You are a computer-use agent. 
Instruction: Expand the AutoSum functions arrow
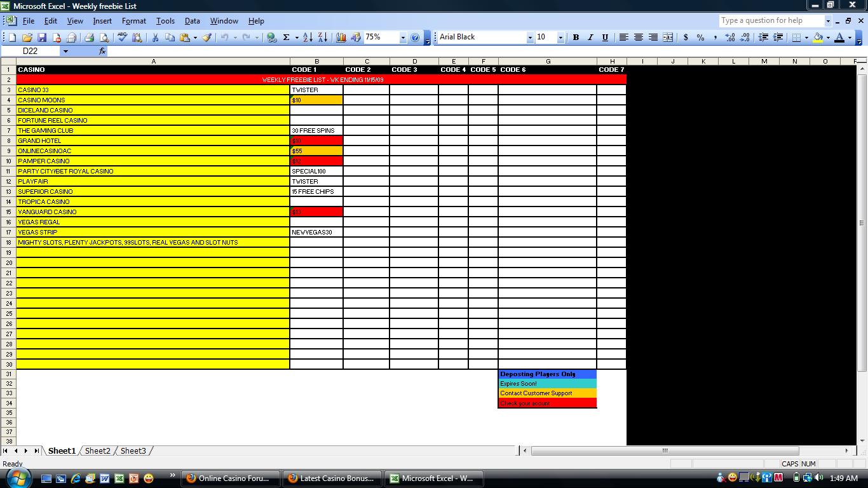(296, 37)
